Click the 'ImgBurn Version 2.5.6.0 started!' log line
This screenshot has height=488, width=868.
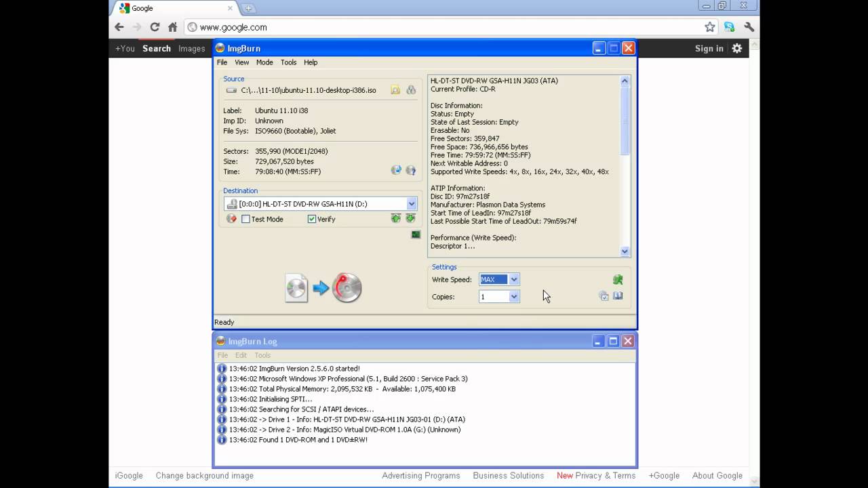[294, 369]
